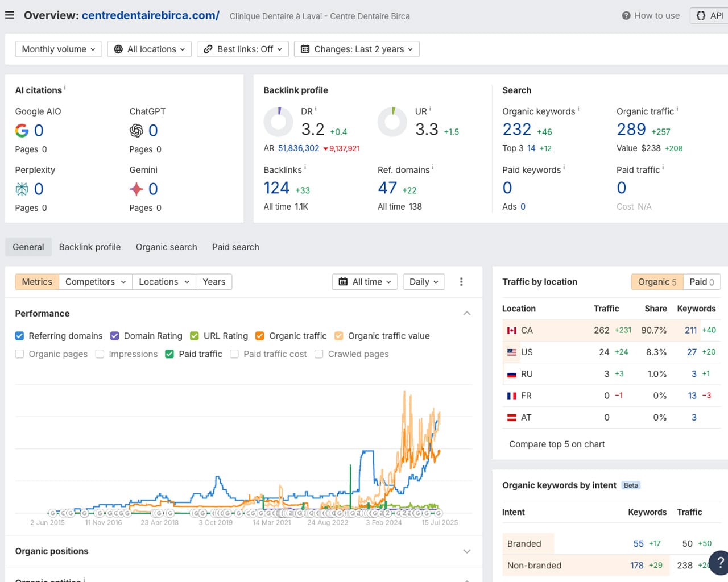
Task: Collapse the Performance section chevron
Action: (x=467, y=314)
